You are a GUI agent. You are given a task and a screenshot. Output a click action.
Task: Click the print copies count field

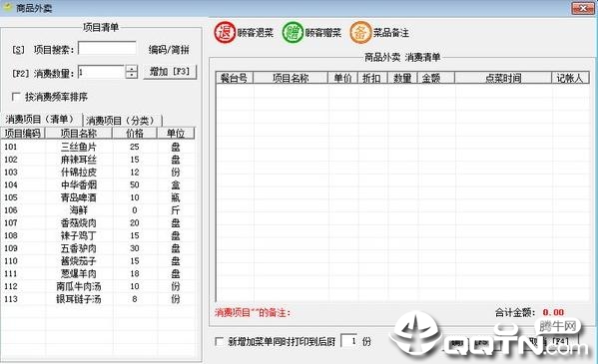[349, 341]
